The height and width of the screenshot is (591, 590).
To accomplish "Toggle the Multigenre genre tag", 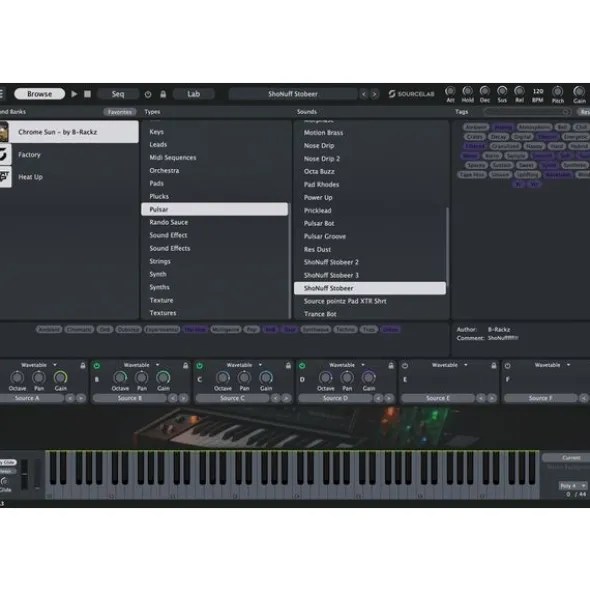I will pos(225,330).
